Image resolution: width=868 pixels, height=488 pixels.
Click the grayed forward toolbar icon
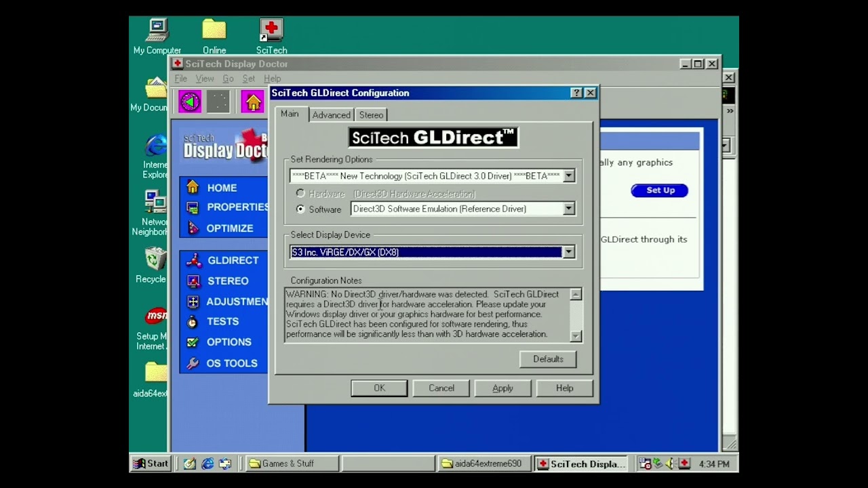tap(218, 102)
